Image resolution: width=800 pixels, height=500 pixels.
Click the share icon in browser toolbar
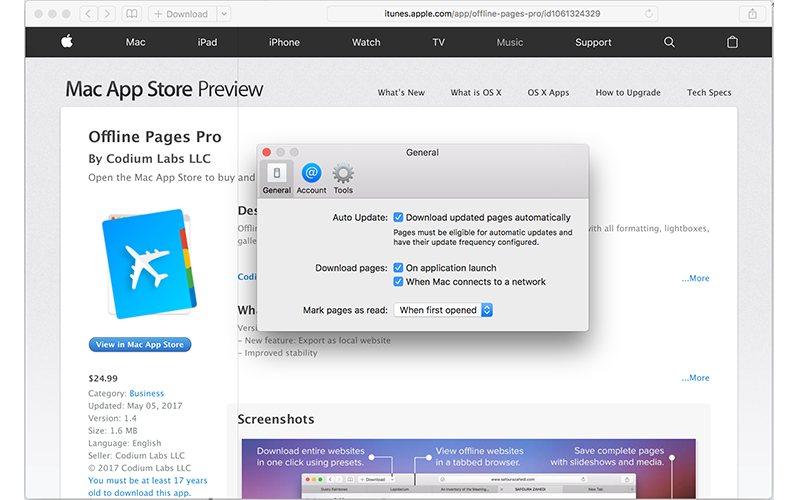[x=753, y=14]
